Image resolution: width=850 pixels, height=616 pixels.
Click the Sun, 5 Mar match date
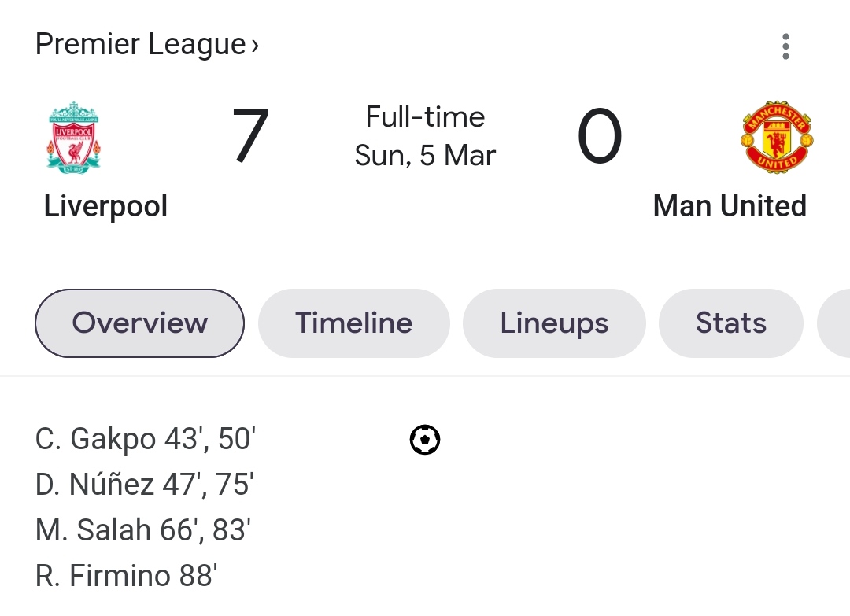[425, 156]
